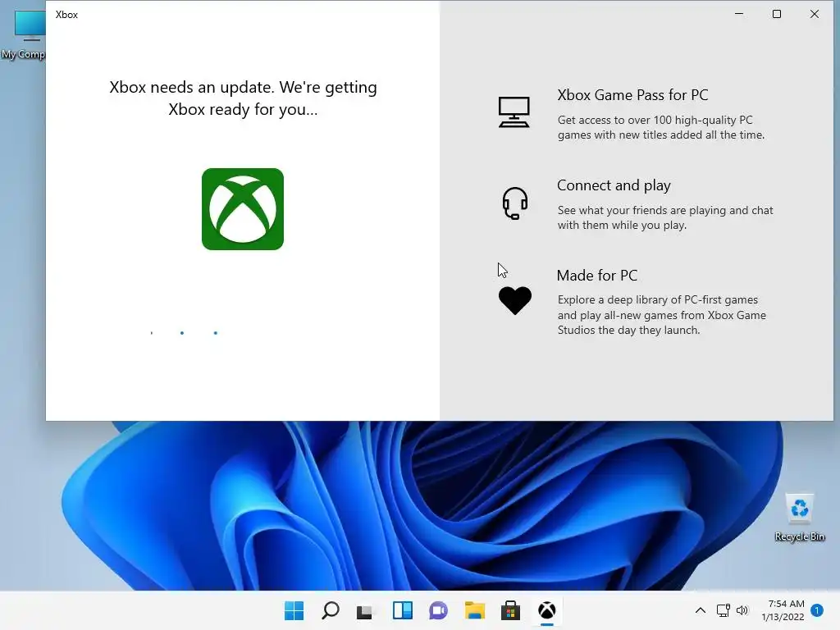This screenshot has width=840, height=630.
Task: Maximize the Xbox window
Action: [777, 14]
